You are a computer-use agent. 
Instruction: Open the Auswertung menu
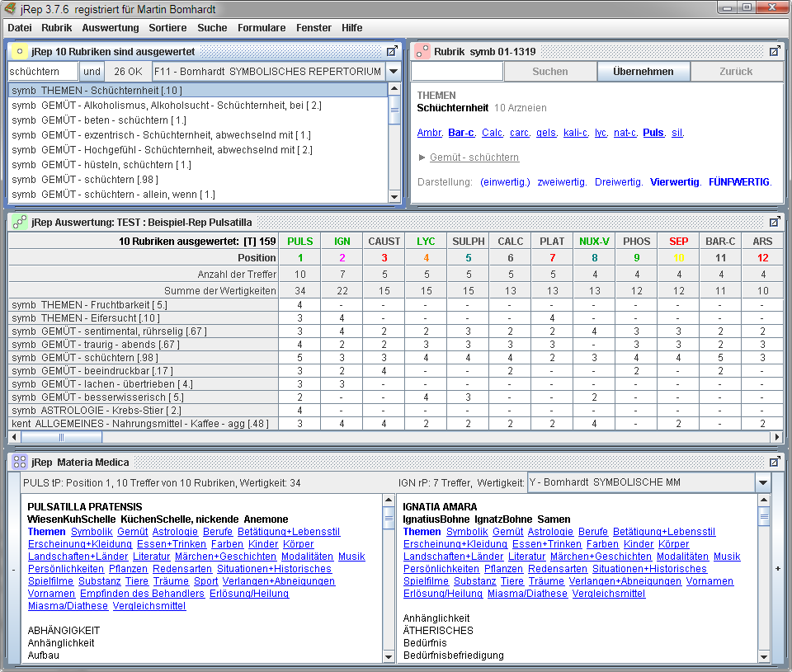point(110,28)
